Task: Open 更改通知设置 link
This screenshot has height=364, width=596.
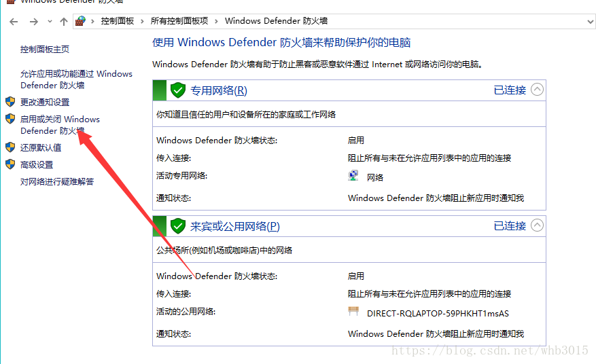Action: click(x=45, y=103)
